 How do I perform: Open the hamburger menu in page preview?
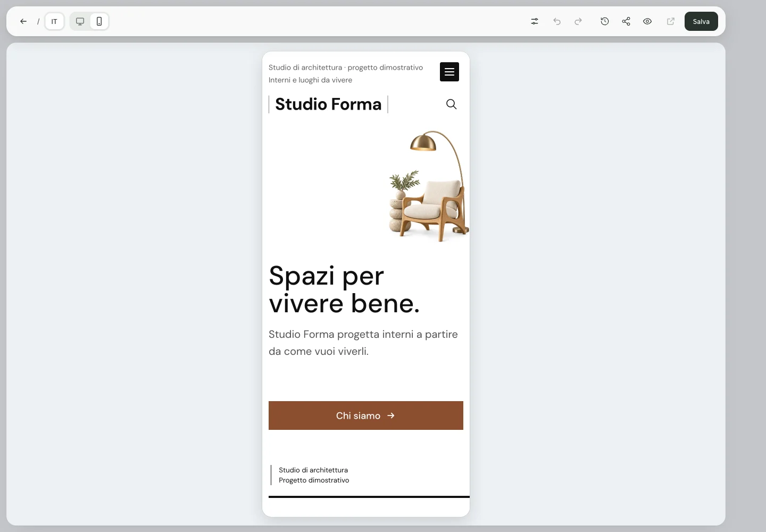(449, 72)
